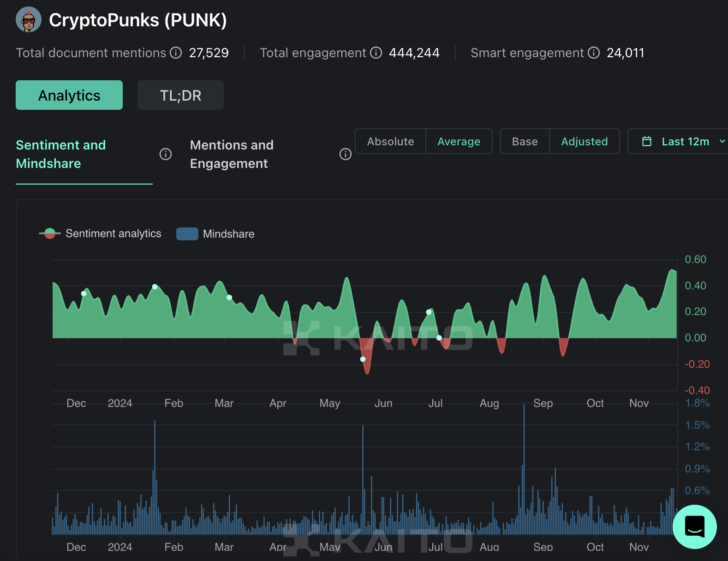Click the tallest mindshare spike before Sep
728x561 pixels.
pos(524,469)
